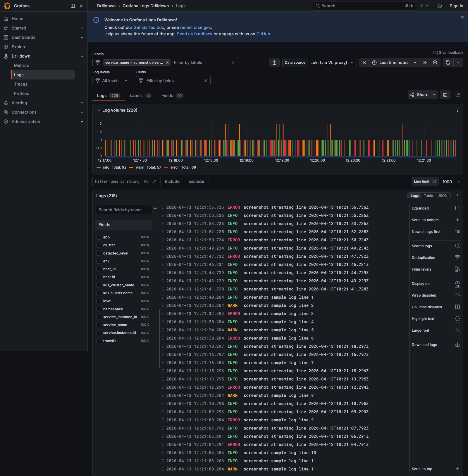468x476 pixels.
Task: Open the Last 5 minutes time picker
Action: 394,63
